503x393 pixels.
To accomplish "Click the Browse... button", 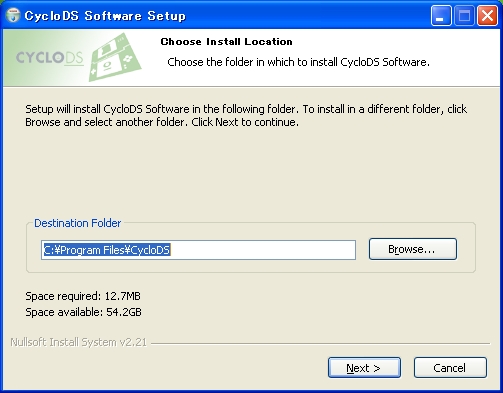I will 413,249.
